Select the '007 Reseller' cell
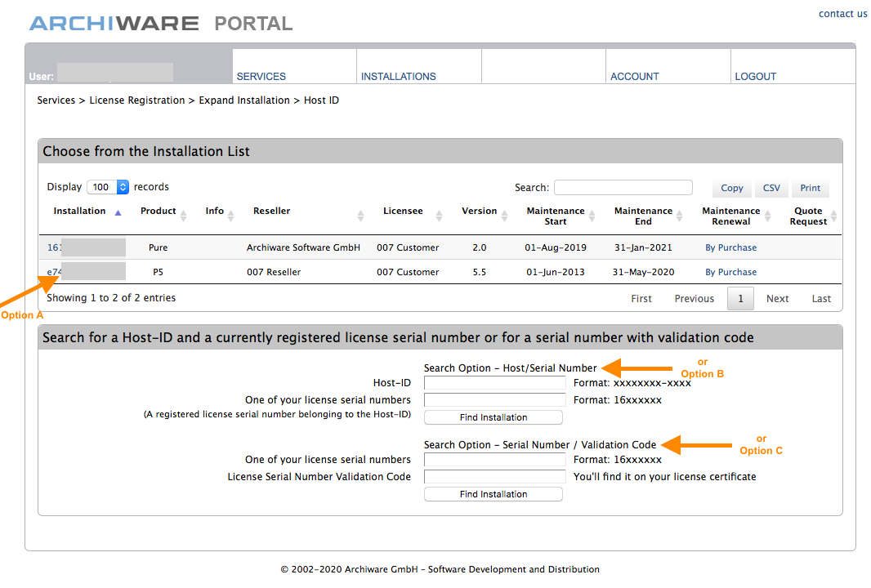Viewport: 871px width, 588px height. pos(274,272)
